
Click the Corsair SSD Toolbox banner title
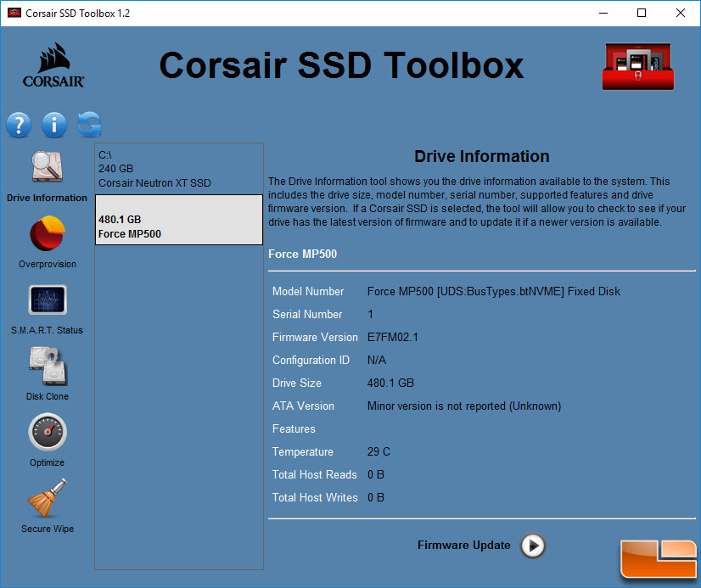coord(341,65)
